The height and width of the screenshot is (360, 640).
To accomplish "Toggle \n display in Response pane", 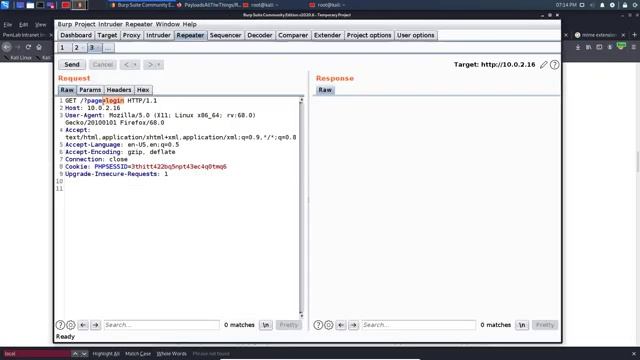I will pos(522,325).
